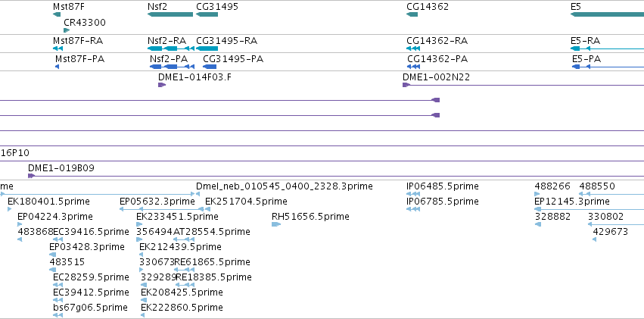The image size is (644, 319).
Task: Click the CG31495-RA transcript label
Action: [x=227, y=41]
